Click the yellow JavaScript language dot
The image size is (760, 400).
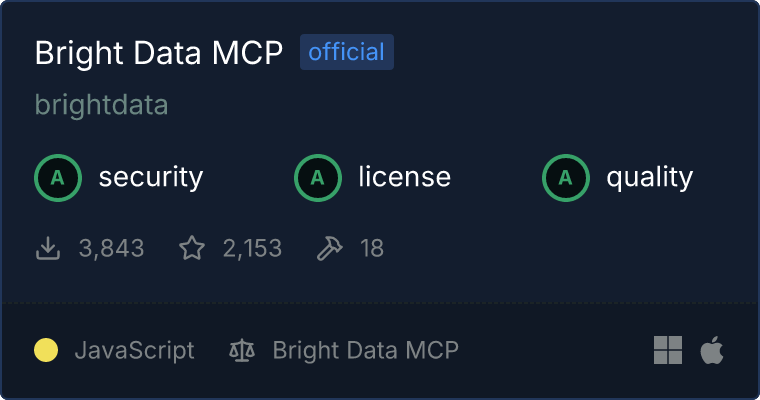(x=46, y=350)
